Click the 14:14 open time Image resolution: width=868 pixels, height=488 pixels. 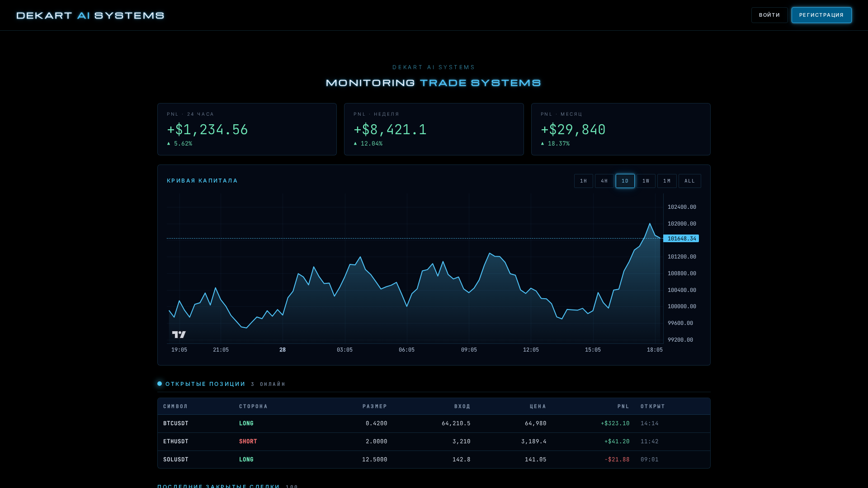pyautogui.click(x=650, y=423)
